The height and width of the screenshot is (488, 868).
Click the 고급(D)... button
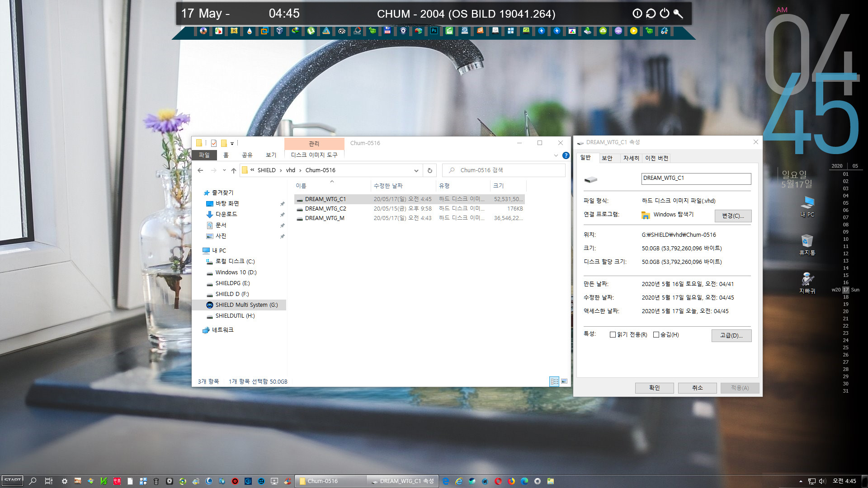[731, 335]
